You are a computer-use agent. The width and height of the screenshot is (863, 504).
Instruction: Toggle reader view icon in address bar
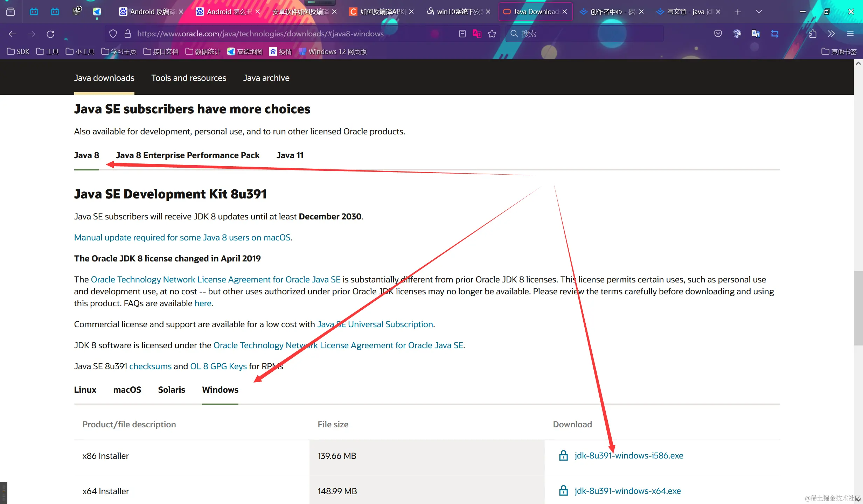[x=462, y=34]
